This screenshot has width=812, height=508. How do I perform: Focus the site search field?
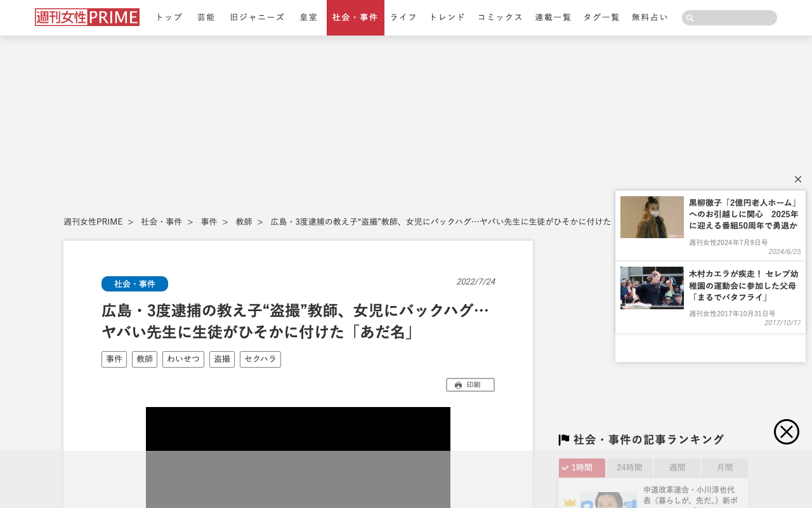[730, 18]
